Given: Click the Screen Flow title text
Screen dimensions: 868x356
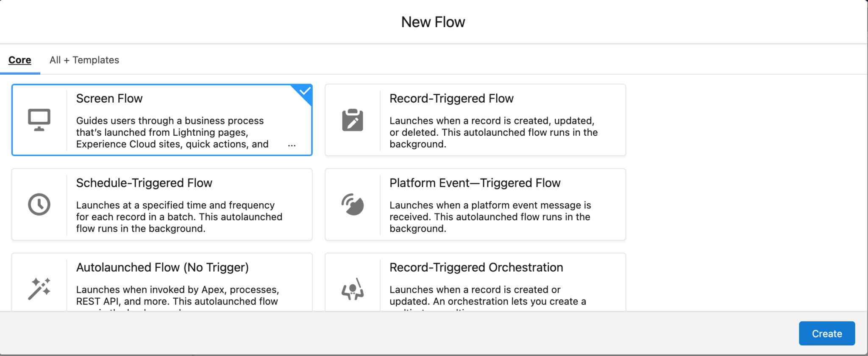Looking at the screenshot, I should [x=109, y=98].
